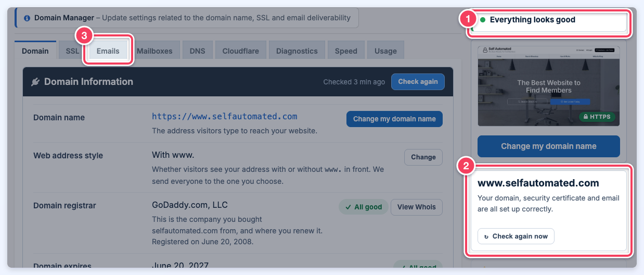Open the Cloudflare tab
Screen dimensions: 644x275
pyautogui.click(x=240, y=51)
